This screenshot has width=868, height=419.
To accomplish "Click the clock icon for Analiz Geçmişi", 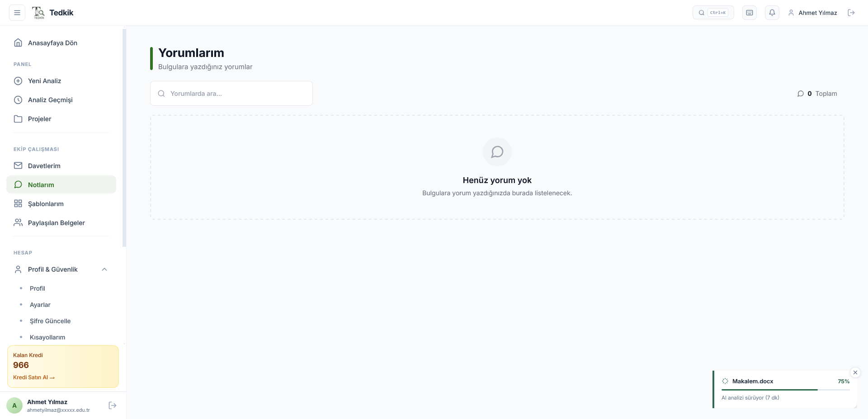I will 18,100.
